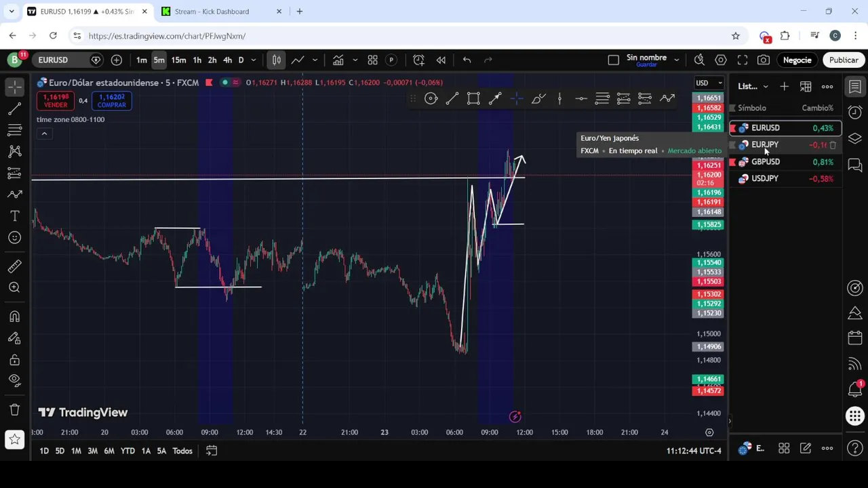Click the Publicar button
868x488 pixels.
[844, 60]
